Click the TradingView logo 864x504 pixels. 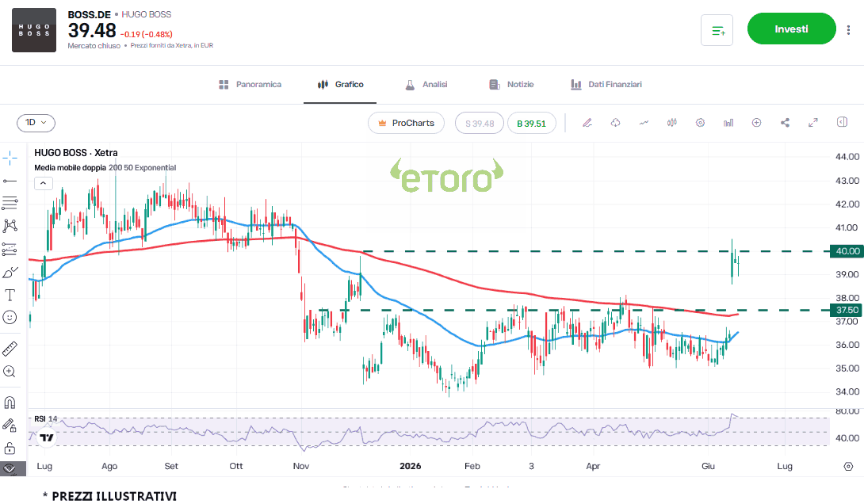[47, 438]
